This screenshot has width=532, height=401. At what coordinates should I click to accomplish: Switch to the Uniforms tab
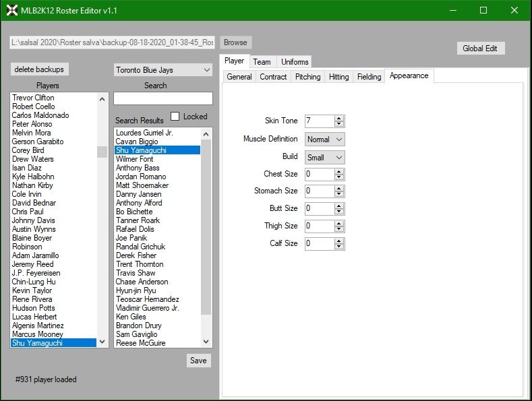[295, 62]
